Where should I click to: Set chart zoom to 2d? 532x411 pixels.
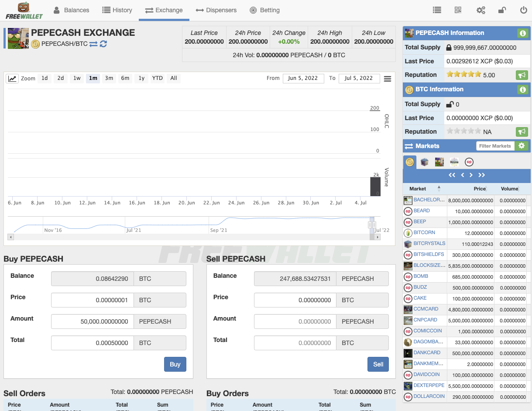pyautogui.click(x=61, y=78)
